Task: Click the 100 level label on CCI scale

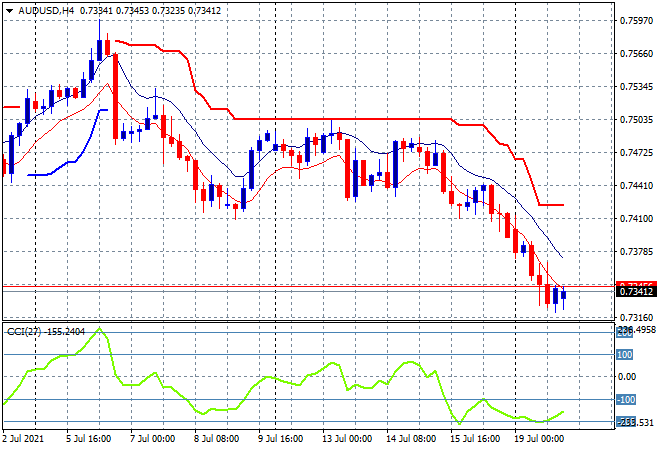Action: coord(624,354)
